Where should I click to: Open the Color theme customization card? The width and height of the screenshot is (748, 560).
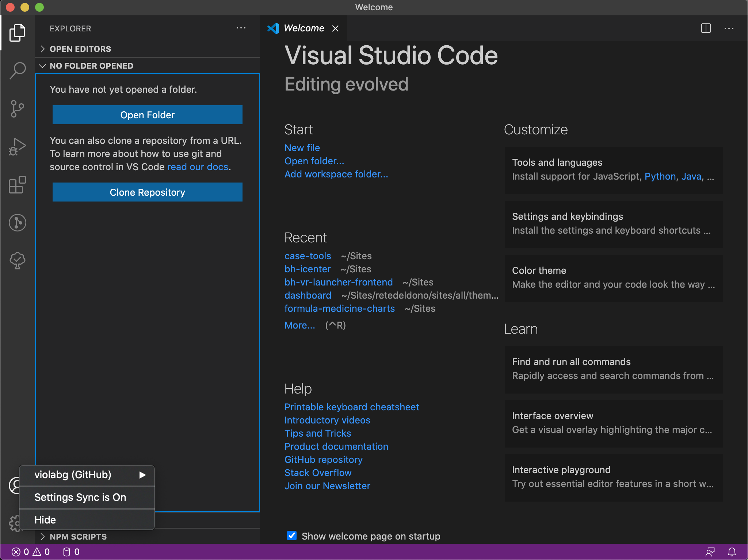(x=614, y=278)
